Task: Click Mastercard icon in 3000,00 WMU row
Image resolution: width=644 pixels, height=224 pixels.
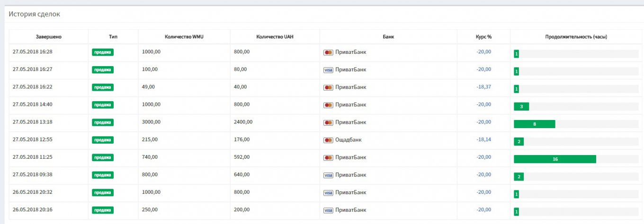Action: coord(328,123)
